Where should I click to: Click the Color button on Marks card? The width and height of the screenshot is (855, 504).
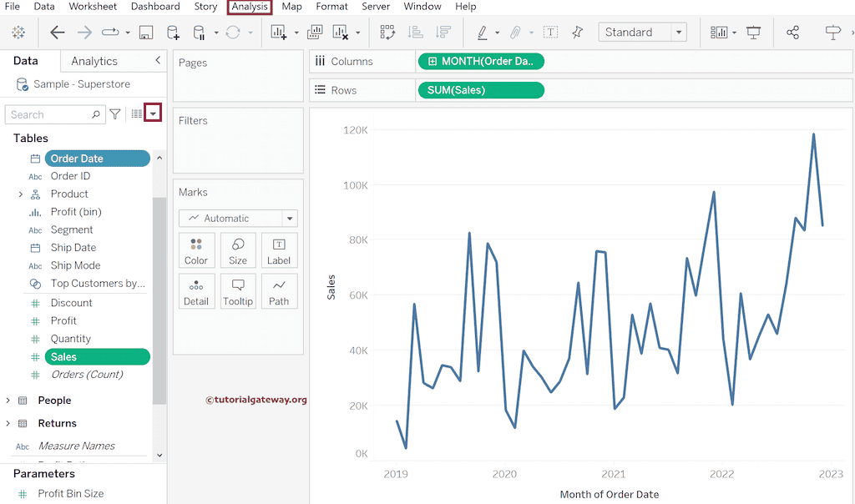click(x=196, y=250)
